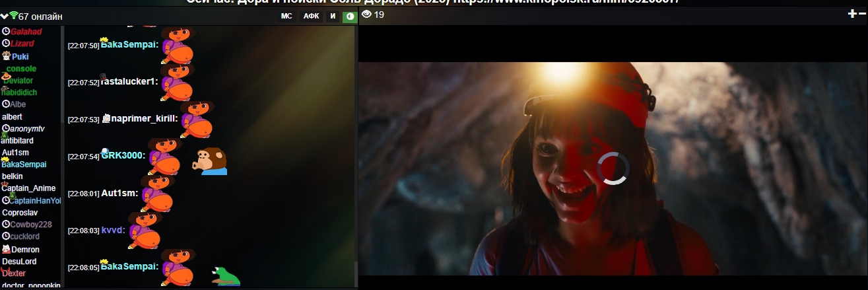Viewport: 868px width, 290px height.
Task: Click the monkey emote in GRK3000's message
Action: (210, 161)
